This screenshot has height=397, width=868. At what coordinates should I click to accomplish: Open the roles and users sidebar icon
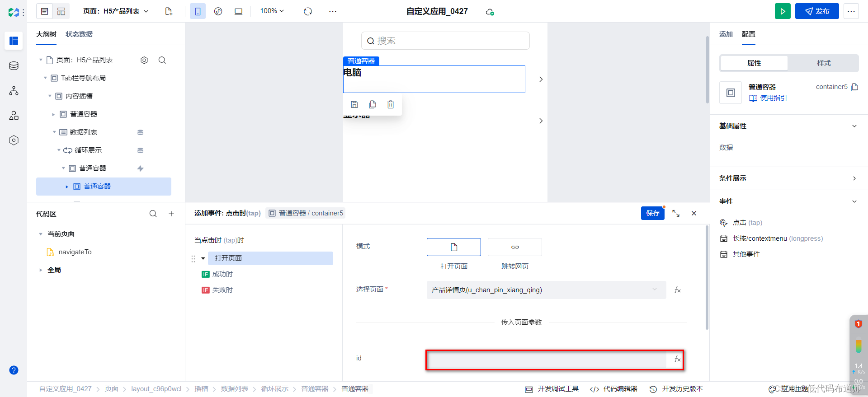pyautogui.click(x=14, y=116)
